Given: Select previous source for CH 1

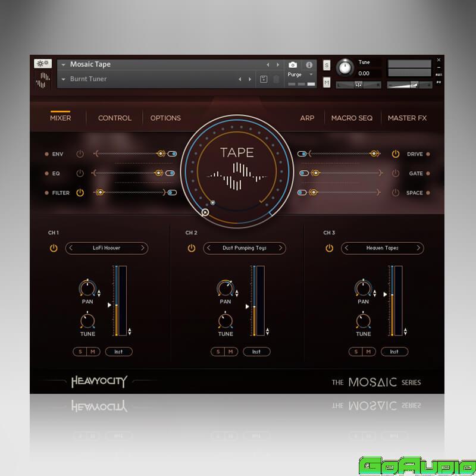Looking at the screenshot, I should (71, 248).
